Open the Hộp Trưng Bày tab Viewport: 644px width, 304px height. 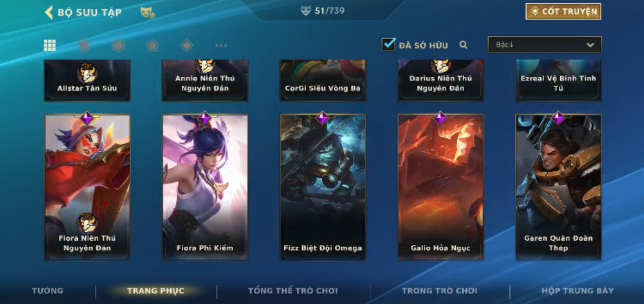578,291
